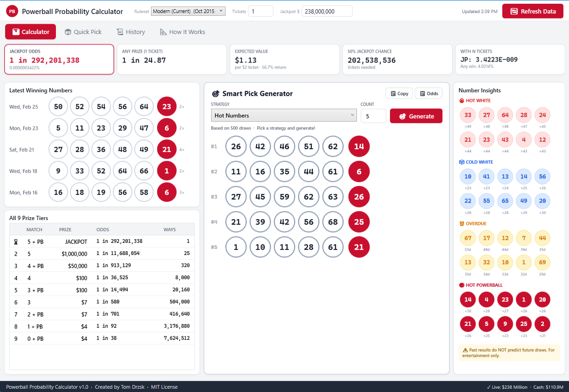This screenshot has width=569, height=392.
Task: Click the Generate button
Action: pyautogui.click(x=416, y=116)
